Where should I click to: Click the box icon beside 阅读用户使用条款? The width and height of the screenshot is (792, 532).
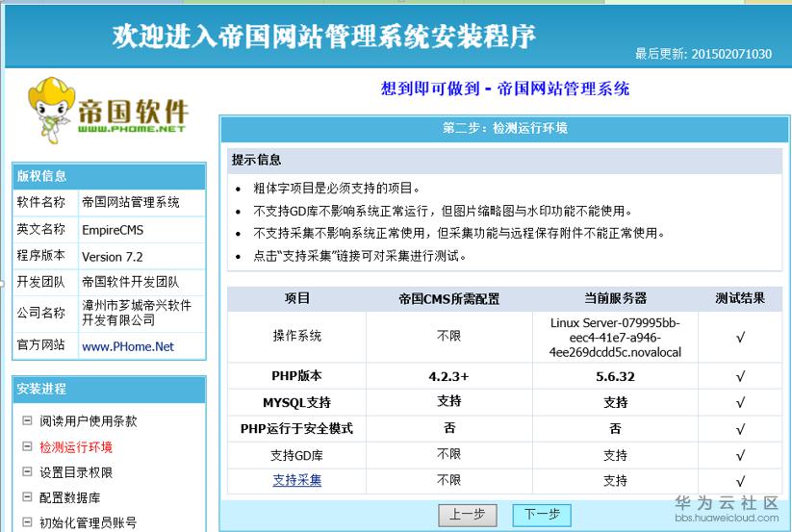27,420
